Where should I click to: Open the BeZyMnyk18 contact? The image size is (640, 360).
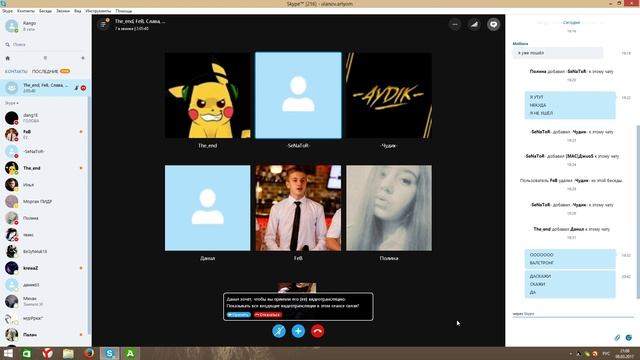[x=45, y=252]
